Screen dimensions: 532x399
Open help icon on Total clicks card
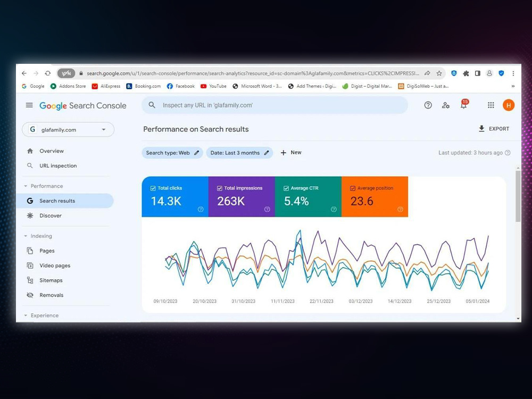pyautogui.click(x=201, y=209)
